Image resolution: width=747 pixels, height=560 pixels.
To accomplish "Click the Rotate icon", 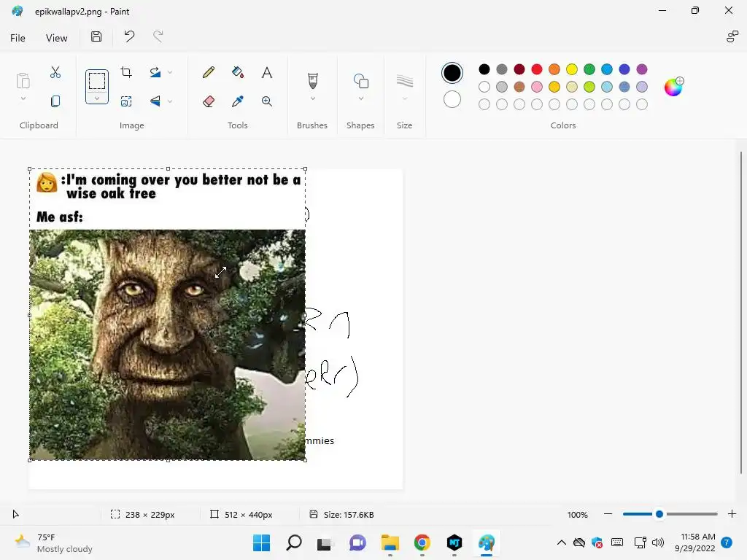I will (155, 72).
